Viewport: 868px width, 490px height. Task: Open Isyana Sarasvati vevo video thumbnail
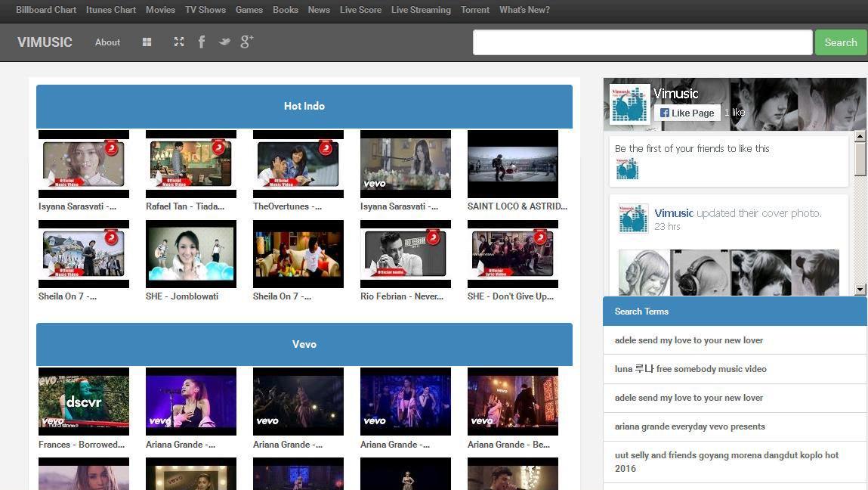[406, 164]
